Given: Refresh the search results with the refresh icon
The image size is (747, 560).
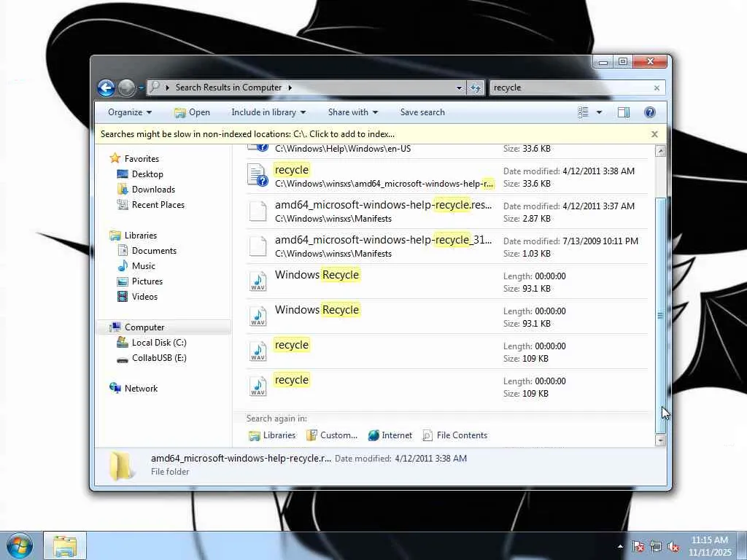Looking at the screenshot, I should coord(476,88).
